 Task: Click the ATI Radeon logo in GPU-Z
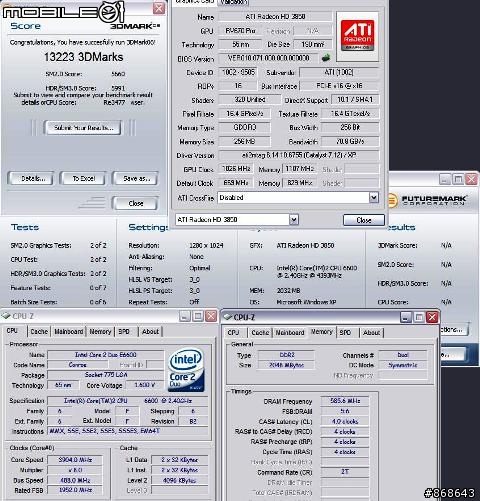click(357, 36)
